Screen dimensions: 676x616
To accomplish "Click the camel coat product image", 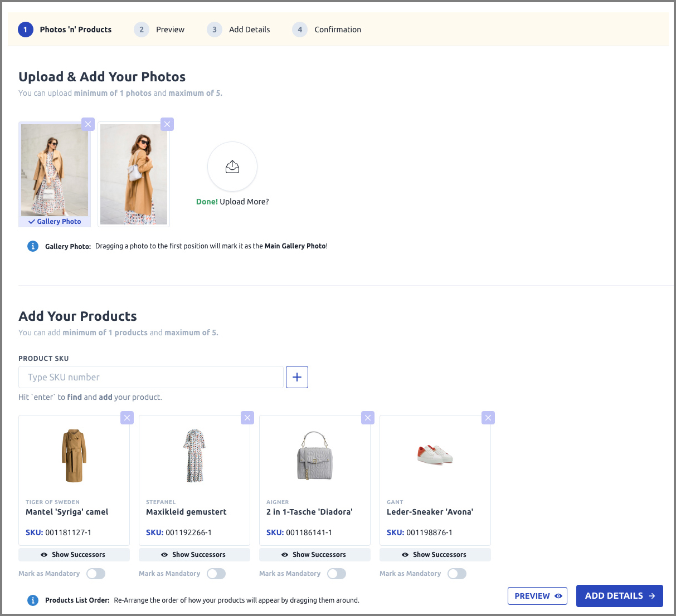I will pyautogui.click(x=74, y=456).
